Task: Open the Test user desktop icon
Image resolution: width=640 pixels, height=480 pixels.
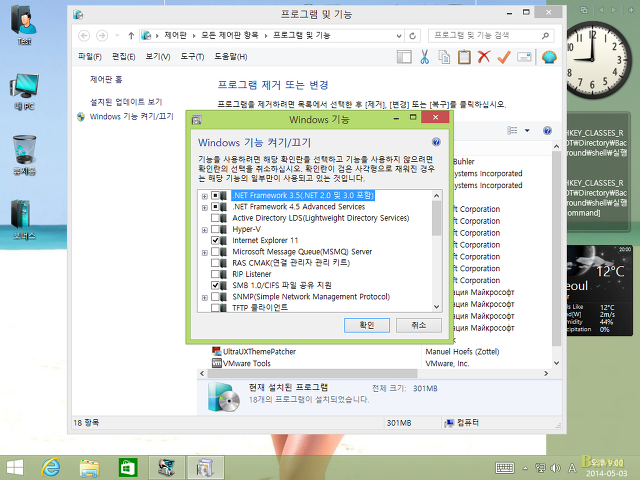Action: click(x=24, y=24)
